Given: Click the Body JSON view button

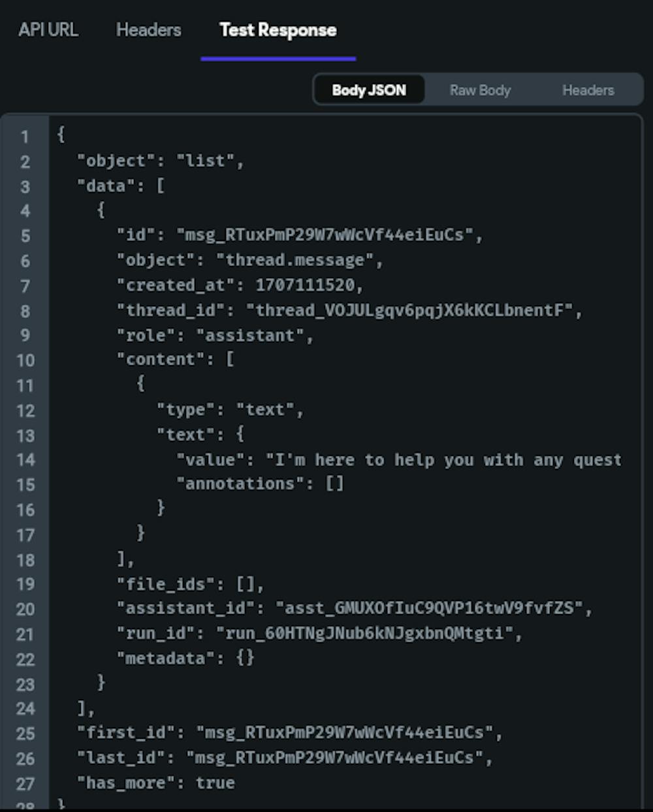Looking at the screenshot, I should [369, 89].
